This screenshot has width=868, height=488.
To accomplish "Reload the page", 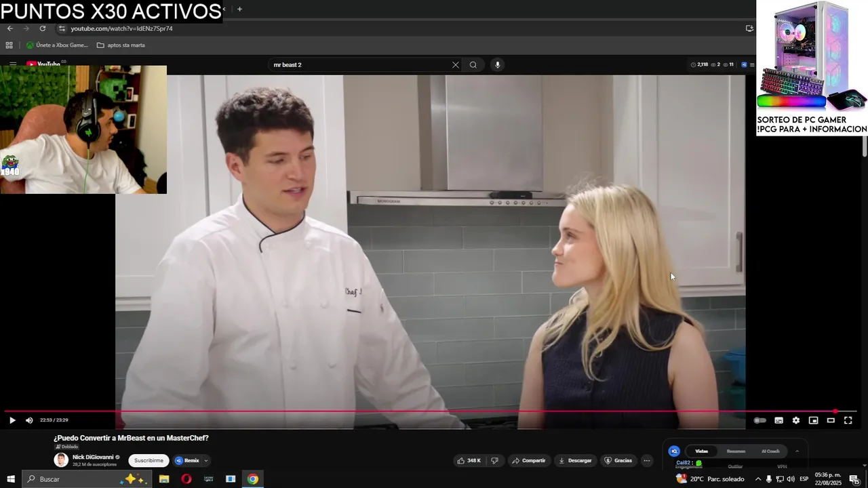I will [43, 28].
